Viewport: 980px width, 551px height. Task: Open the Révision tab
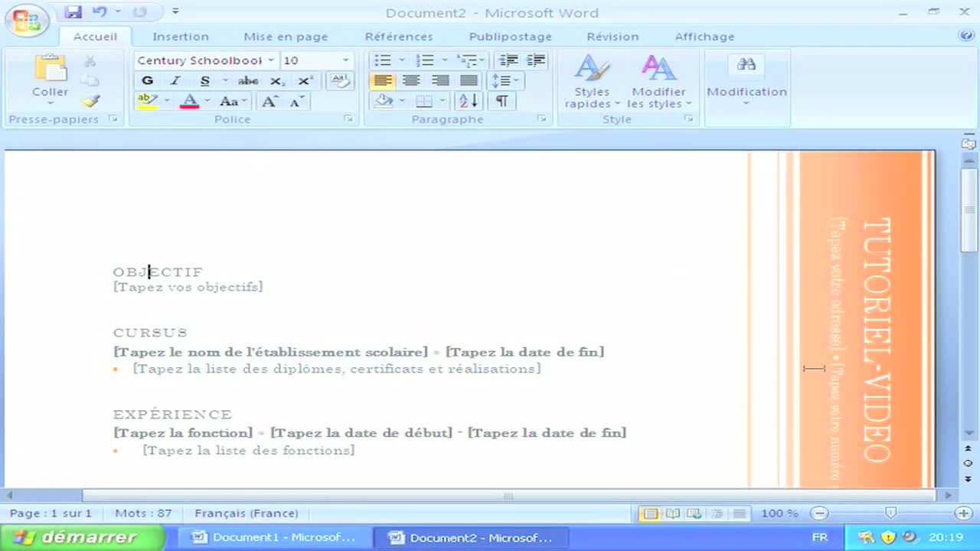click(612, 36)
